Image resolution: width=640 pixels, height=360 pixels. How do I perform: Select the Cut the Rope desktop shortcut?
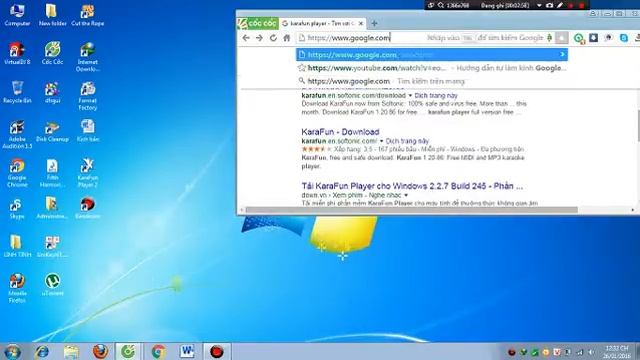87,15
